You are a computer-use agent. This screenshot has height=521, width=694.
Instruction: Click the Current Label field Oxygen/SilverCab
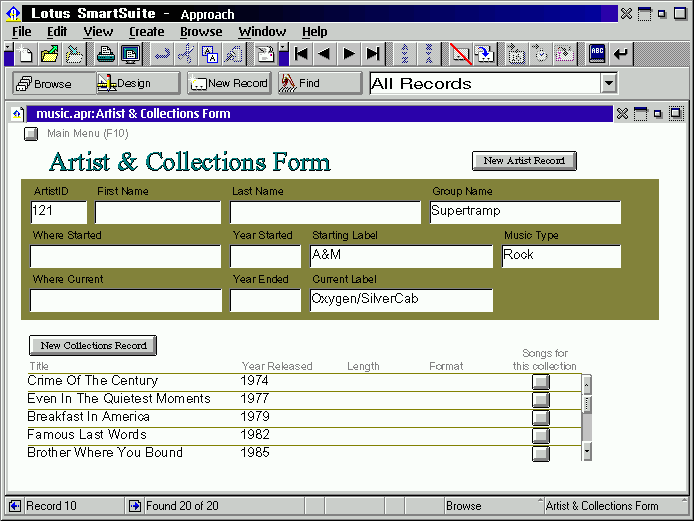[401, 301]
